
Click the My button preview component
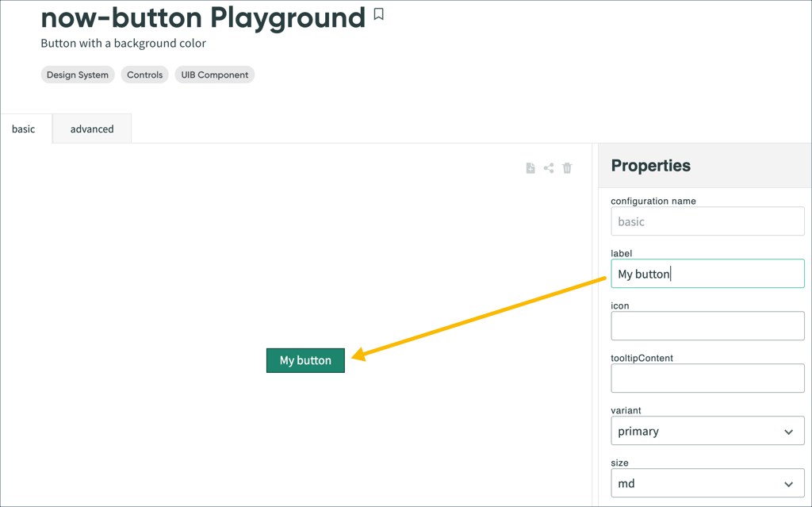pyautogui.click(x=305, y=360)
